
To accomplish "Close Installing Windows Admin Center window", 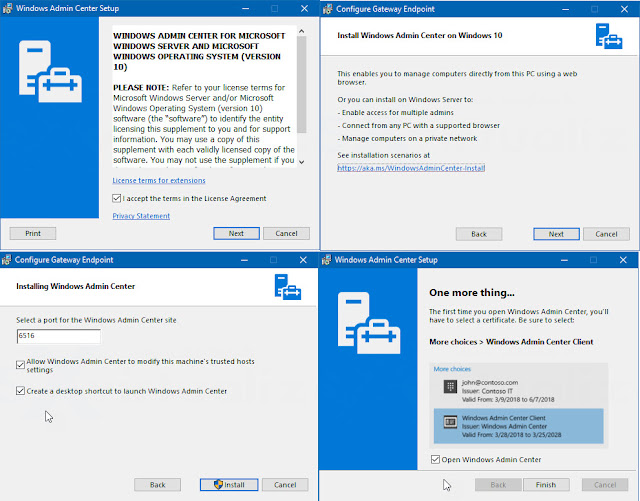I will (303, 260).
